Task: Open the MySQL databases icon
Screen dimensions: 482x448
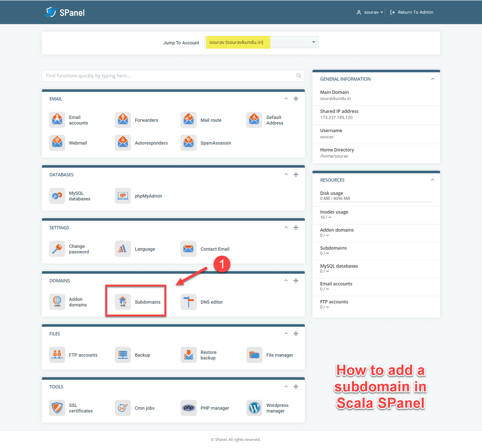Action: (57, 196)
